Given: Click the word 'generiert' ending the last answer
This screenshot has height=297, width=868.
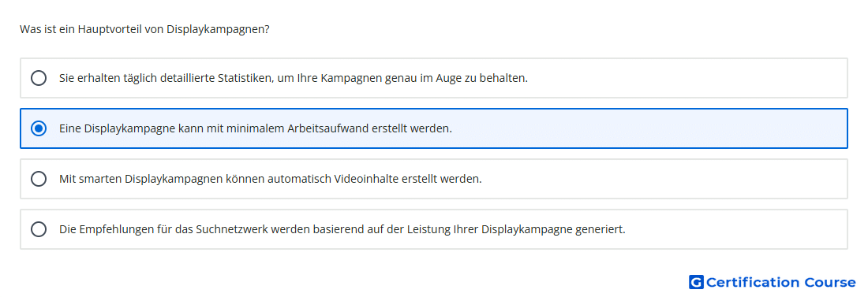Looking at the screenshot, I should tap(602, 229).
